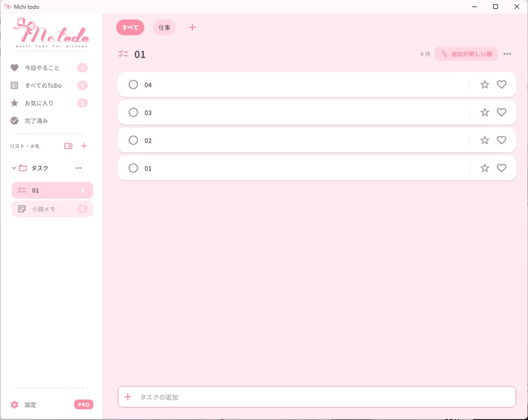
Task: Click the 01 list count badge 4
Action: 82,190
